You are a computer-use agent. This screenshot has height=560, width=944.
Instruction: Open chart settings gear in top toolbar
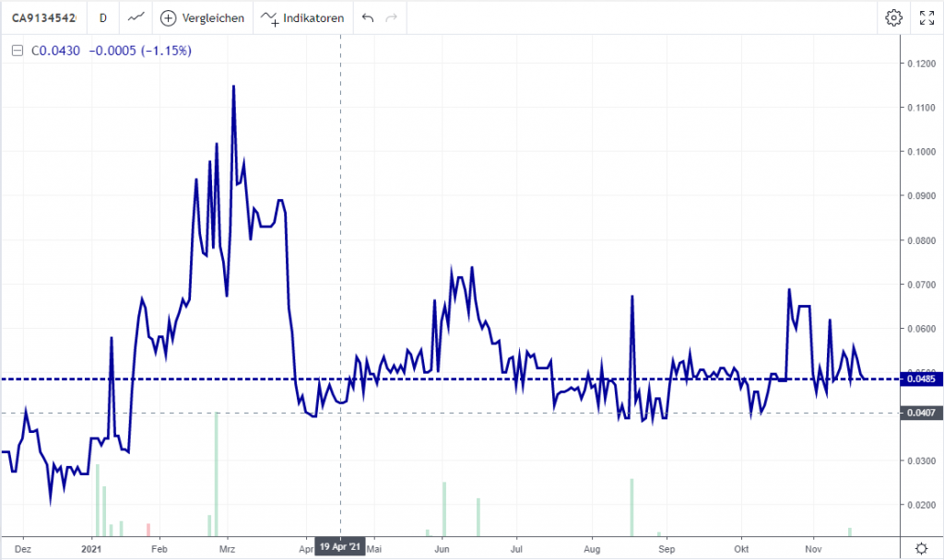click(892, 17)
